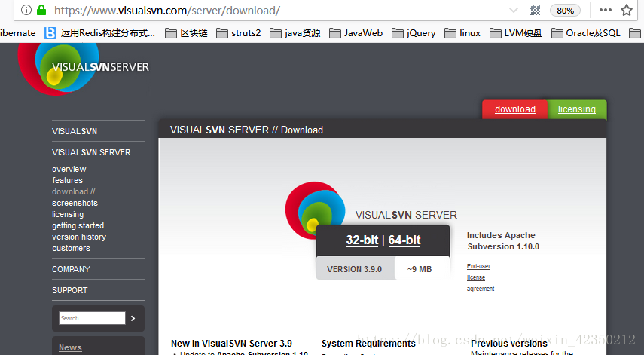
Task: Switch to the green licensing tab
Action: click(577, 109)
